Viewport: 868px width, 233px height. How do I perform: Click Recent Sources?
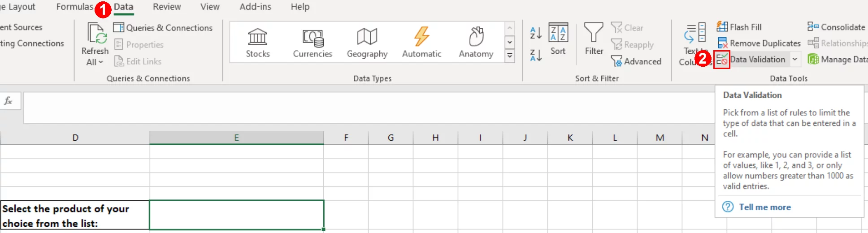(21, 27)
